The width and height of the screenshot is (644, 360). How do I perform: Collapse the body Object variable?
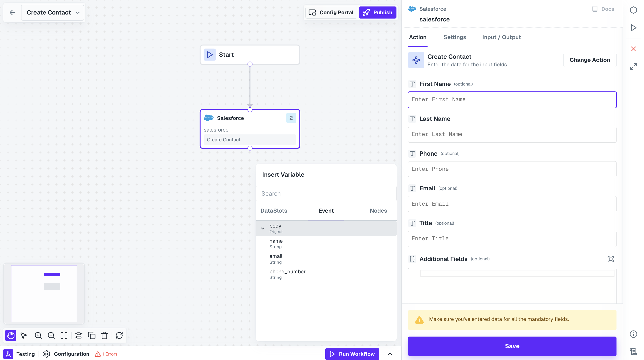tap(263, 228)
